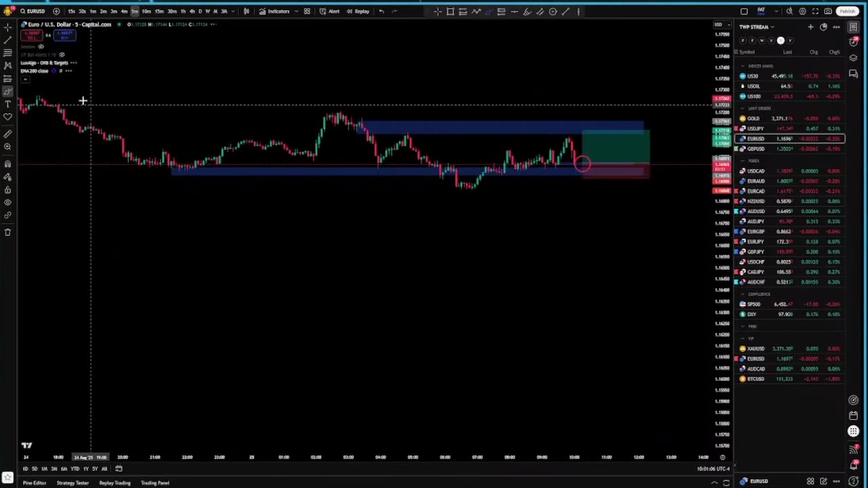The image size is (868, 488).
Task: Start bar Replay mode
Action: pyautogui.click(x=357, y=11)
